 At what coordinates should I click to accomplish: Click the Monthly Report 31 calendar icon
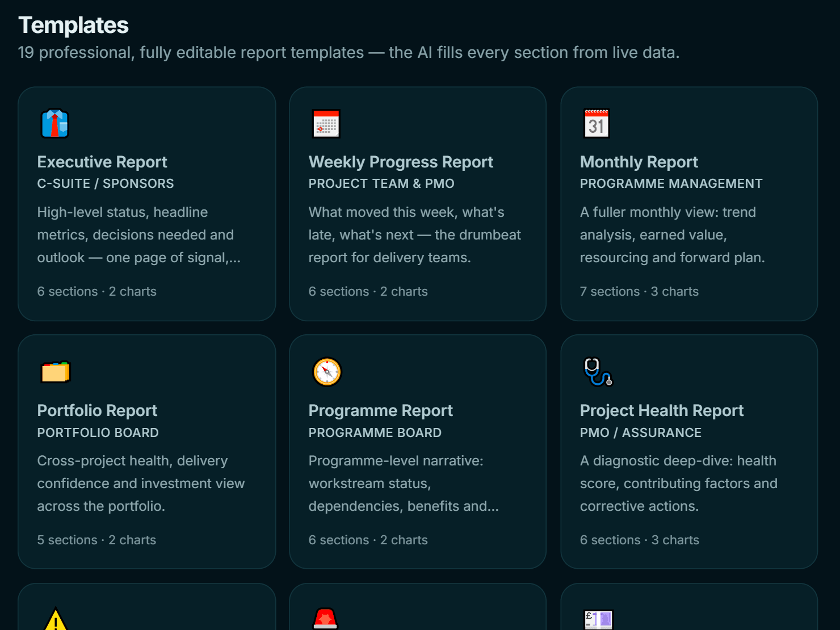click(597, 124)
